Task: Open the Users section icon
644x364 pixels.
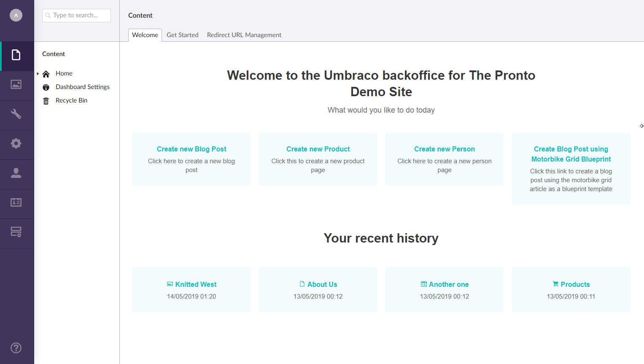Action: pyautogui.click(x=16, y=173)
